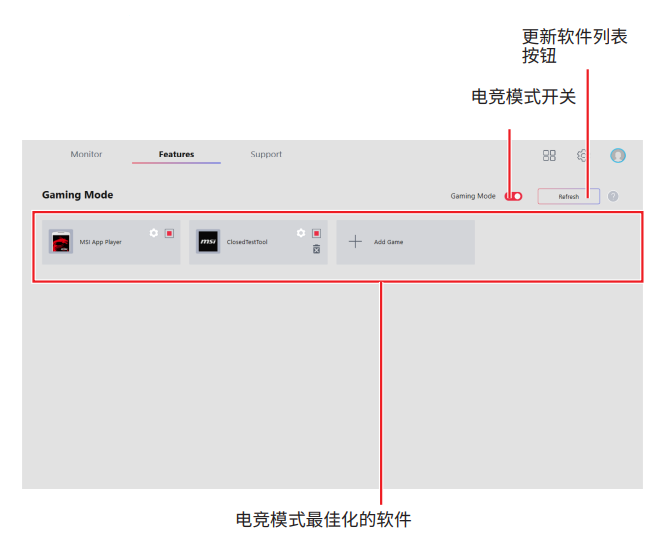665x540 pixels.
Task: Click the ClosedTestTool name text
Action: pos(247,242)
